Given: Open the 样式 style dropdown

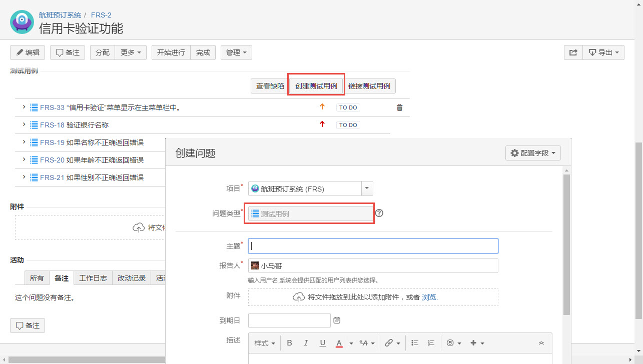Looking at the screenshot, I should (264, 343).
